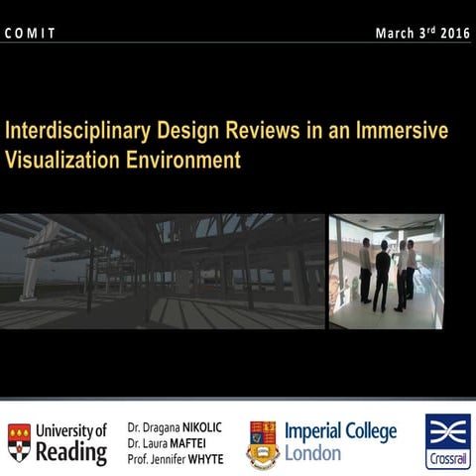476x476 pixels.
Task: Select the photo of people in immersive room
Action: 387,272
